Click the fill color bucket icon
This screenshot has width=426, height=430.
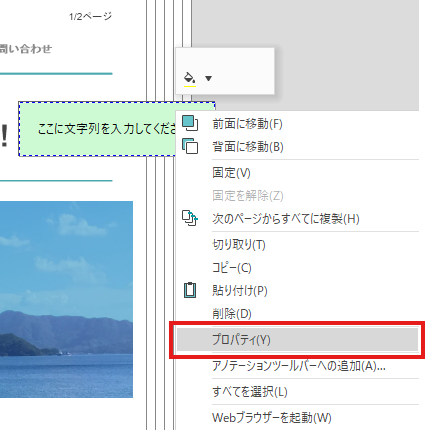pyautogui.click(x=190, y=79)
